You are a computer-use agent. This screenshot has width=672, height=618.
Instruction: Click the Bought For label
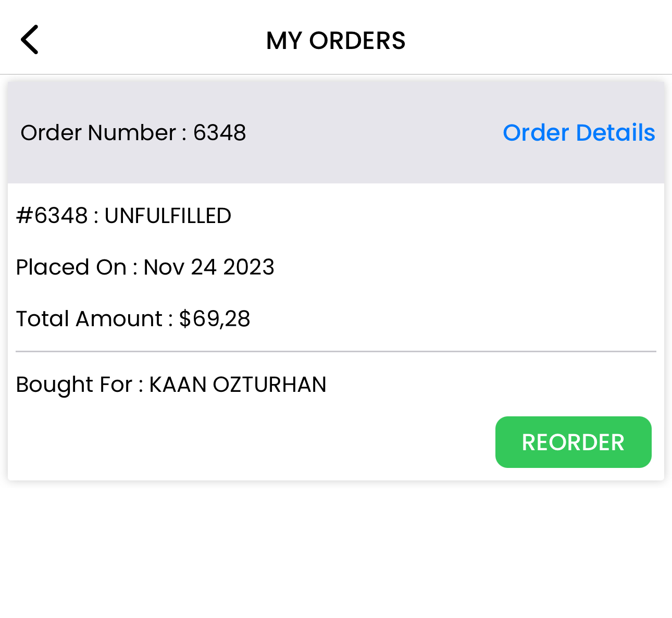click(x=74, y=385)
